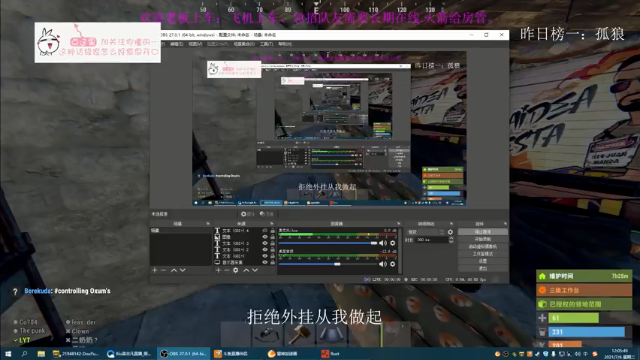The width and height of the screenshot is (640, 360).
Task: Mute the Desktop Audio speaker icon
Action: [x=383, y=264]
